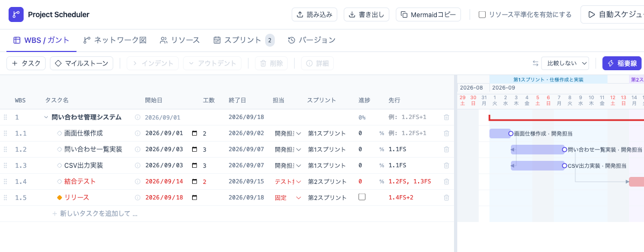Delete task 1.4 with its trash icon
This screenshot has height=252, width=644.
tap(446, 182)
